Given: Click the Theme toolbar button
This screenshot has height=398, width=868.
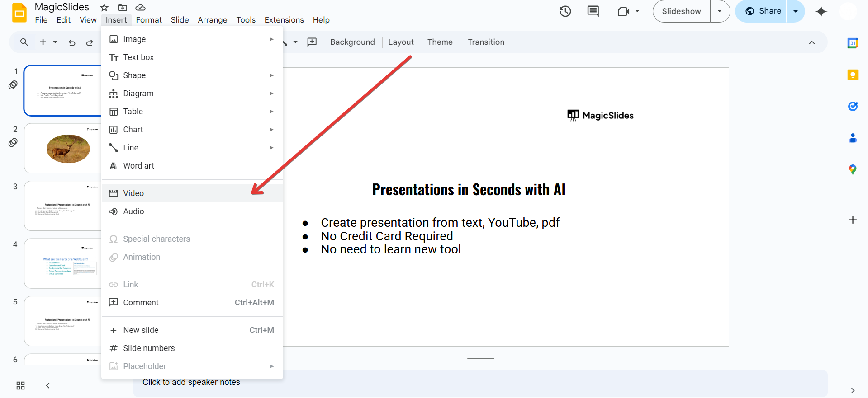Looking at the screenshot, I should tap(440, 42).
